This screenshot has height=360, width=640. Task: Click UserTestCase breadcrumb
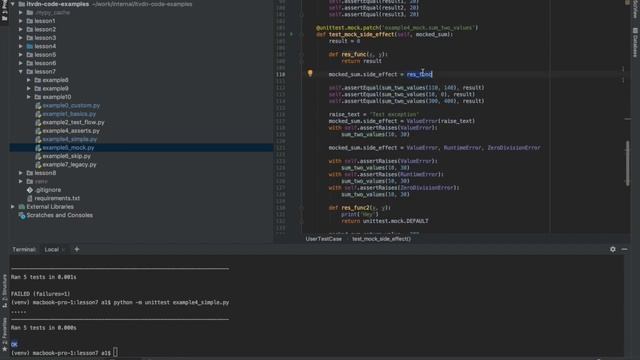[324, 239]
